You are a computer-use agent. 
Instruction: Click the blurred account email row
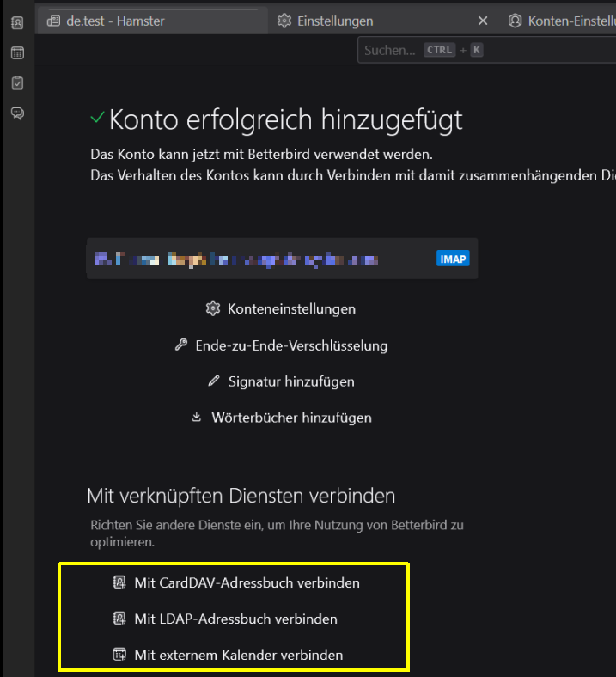283,259
